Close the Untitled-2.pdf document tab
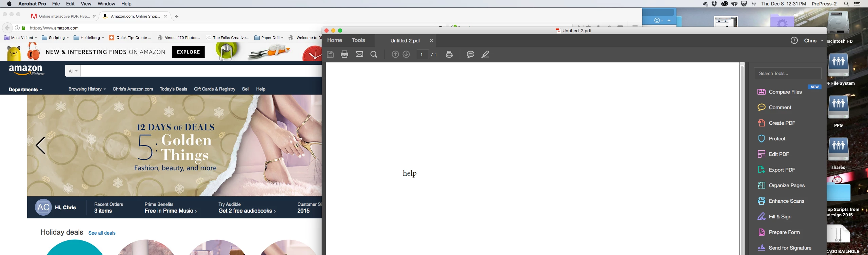Screen dimensions: 868x255 coord(431,41)
